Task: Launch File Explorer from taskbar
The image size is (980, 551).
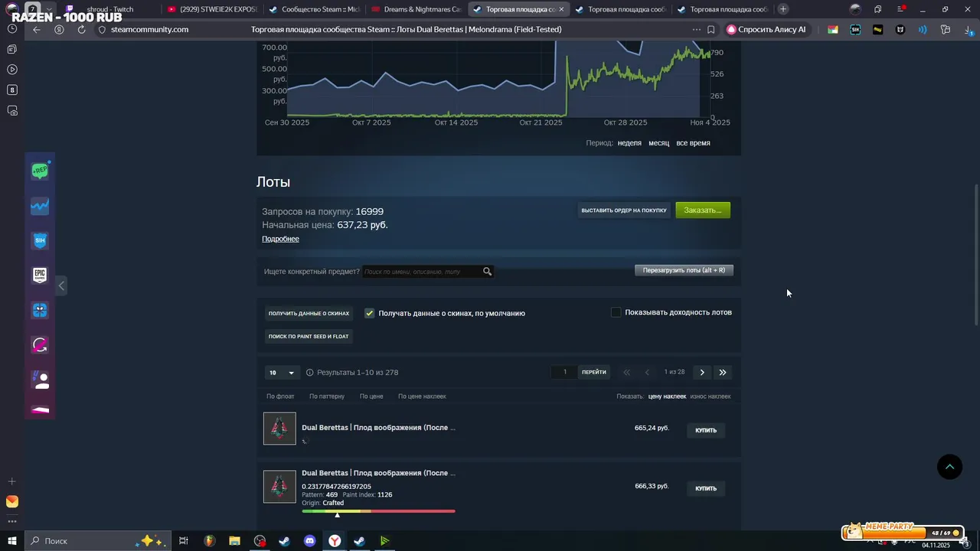Action: tap(235, 540)
